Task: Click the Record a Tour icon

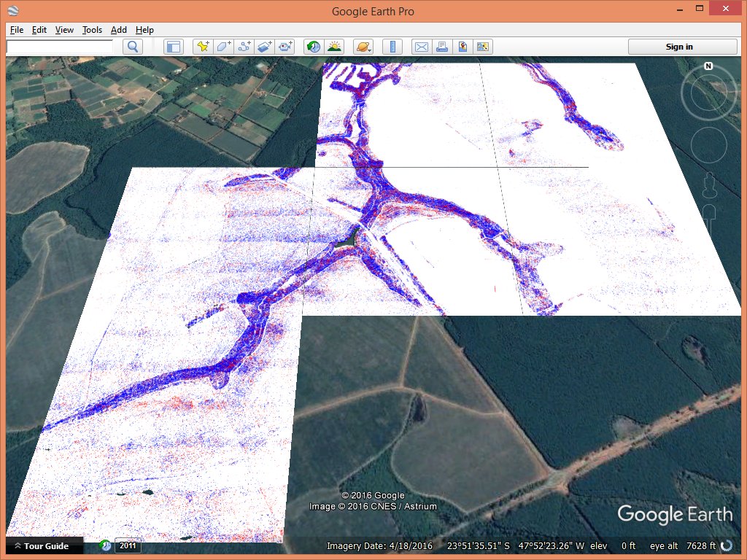Action: point(285,47)
